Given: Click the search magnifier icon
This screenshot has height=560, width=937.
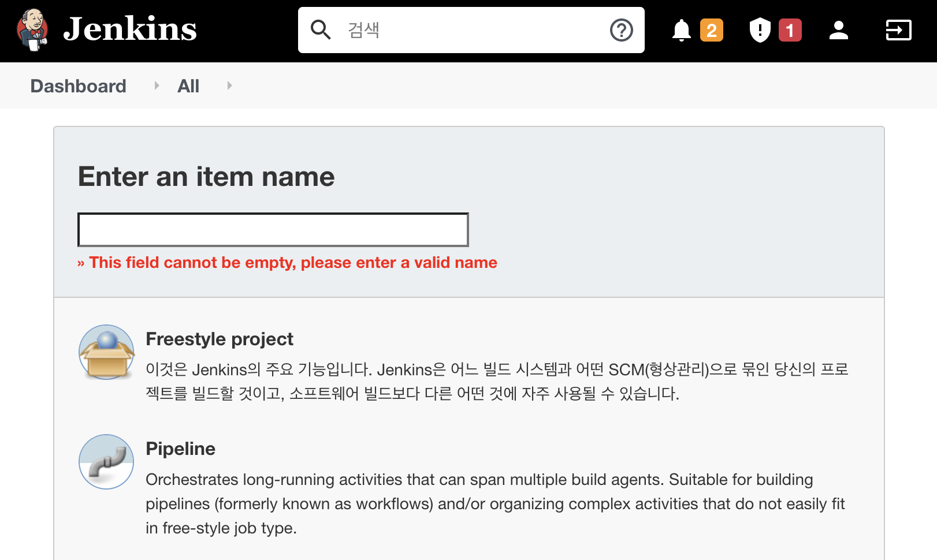Looking at the screenshot, I should coord(321,29).
